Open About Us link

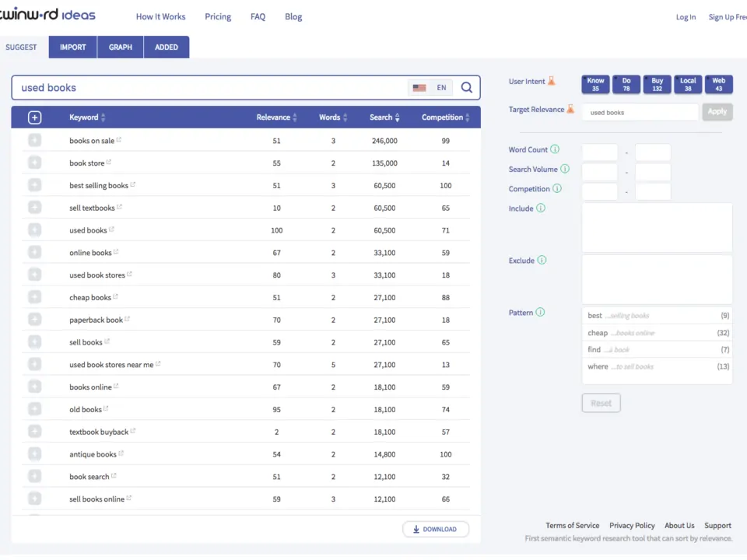click(679, 525)
